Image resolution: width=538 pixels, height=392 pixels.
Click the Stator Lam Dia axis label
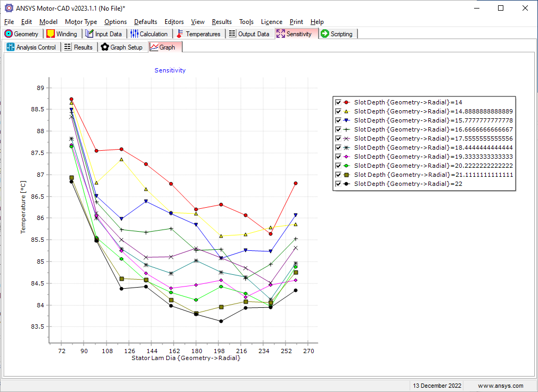(x=186, y=358)
